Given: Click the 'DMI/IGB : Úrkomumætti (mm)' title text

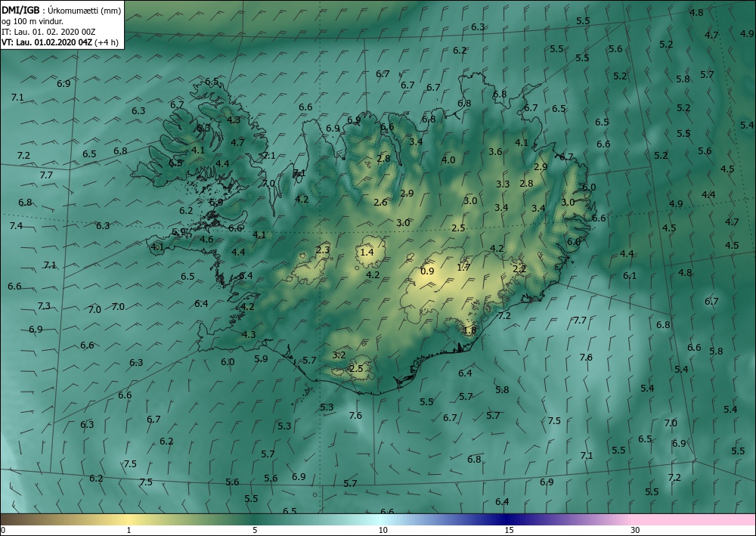Looking at the screenshot, I should pos(61,10).
